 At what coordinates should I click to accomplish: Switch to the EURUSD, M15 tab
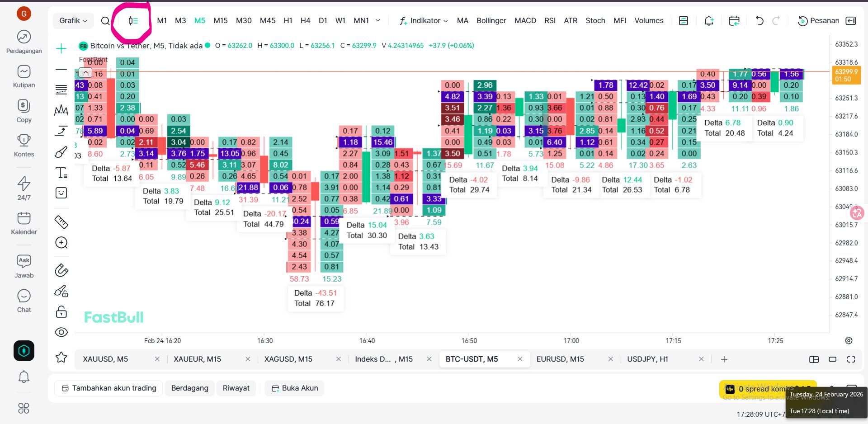560,359
